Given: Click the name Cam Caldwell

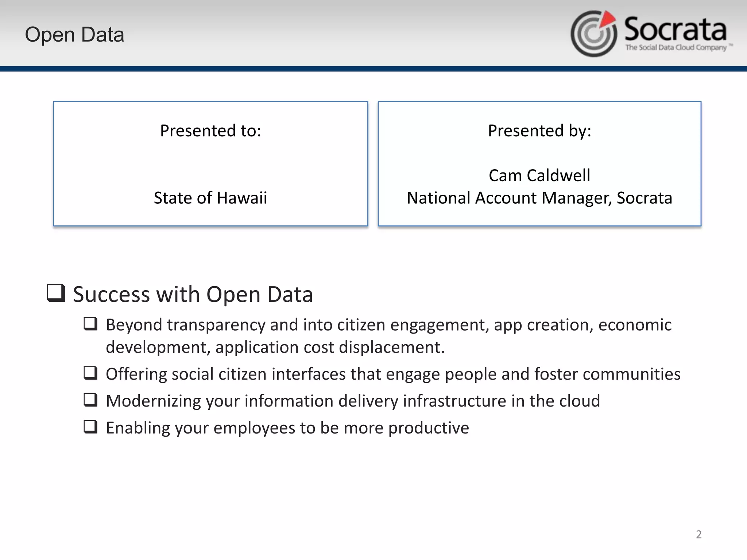Looking at the screenshot, I should click(x=539, y=175).
